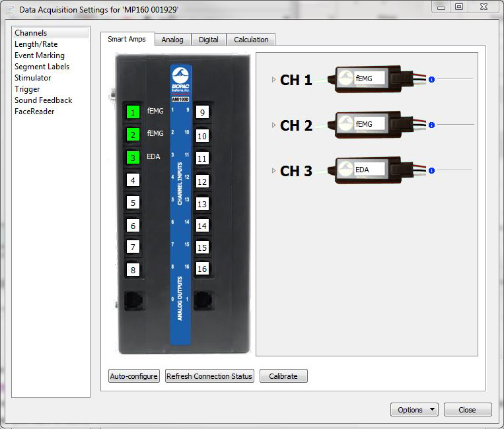Open the Calculation tab

251,40
